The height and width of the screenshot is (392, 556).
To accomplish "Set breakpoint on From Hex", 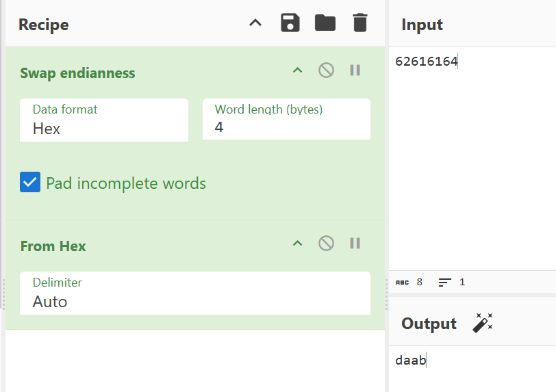I will pyautogui.click(x=355, y=244).
